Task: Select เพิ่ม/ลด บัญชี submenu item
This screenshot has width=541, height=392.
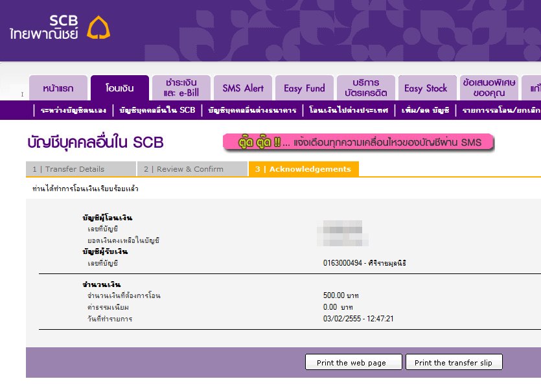Action: tap(426, 110)
